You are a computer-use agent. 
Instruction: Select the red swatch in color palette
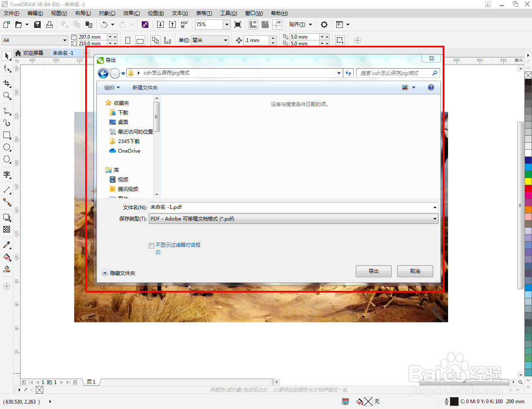point(528,188)
